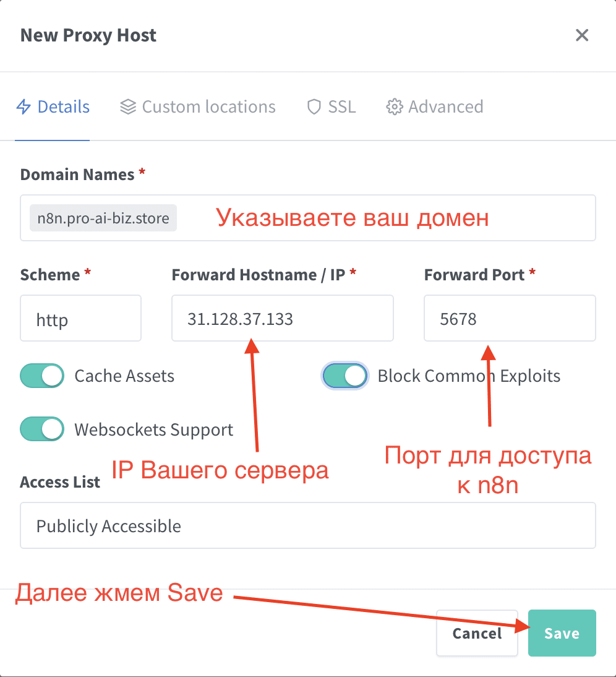Click the lightning icon on the Details tab
616x677 pixels.
tap(25, 106)
